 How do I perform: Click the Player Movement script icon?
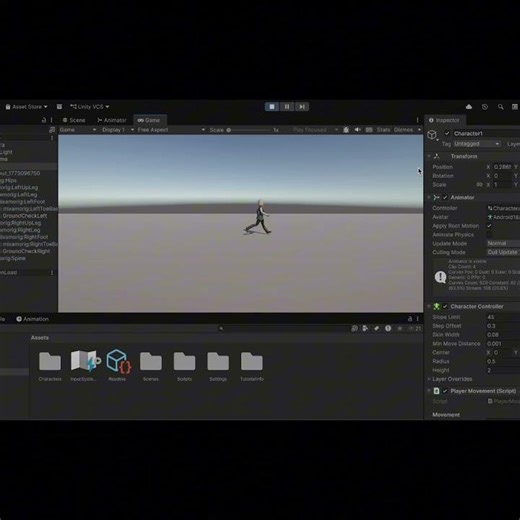tap(437, 391)
